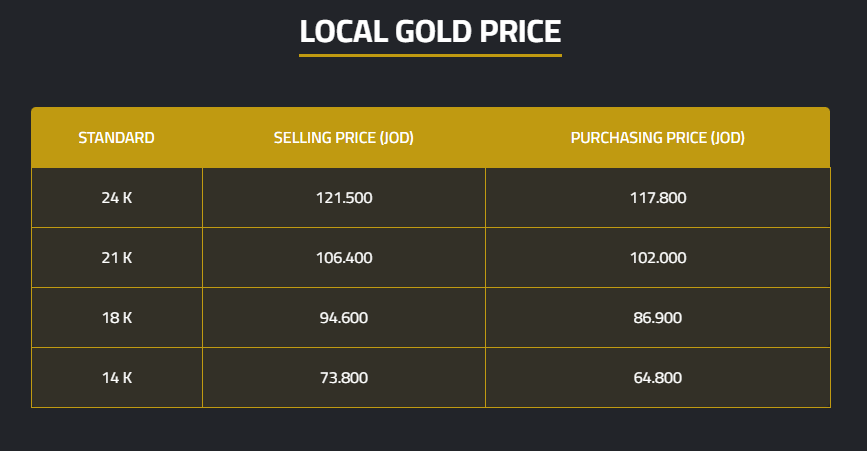Screen dimensions: 867x451
Task: Click the 86.900 purchasing price value
Action: coord(658,318)
